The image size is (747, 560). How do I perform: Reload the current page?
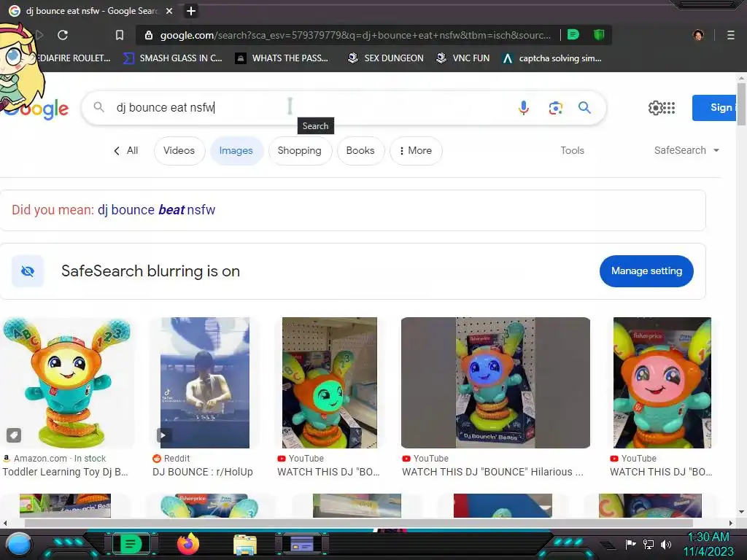63,35
